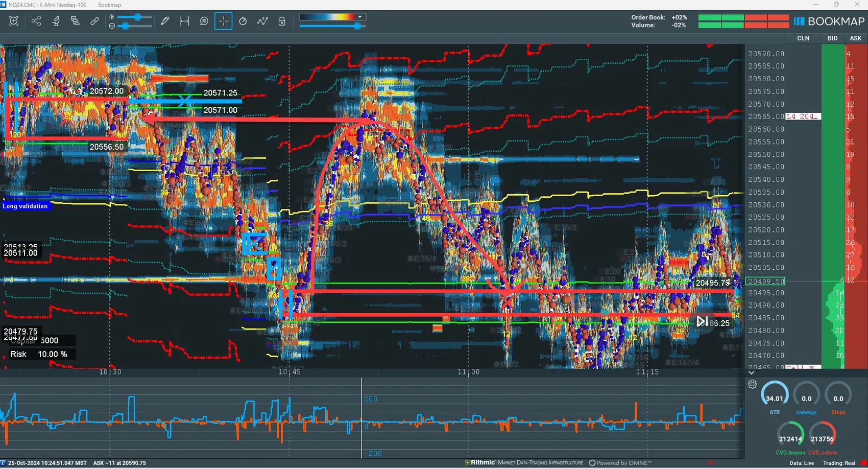Toggle the padlock lock icon

point(282,21)
